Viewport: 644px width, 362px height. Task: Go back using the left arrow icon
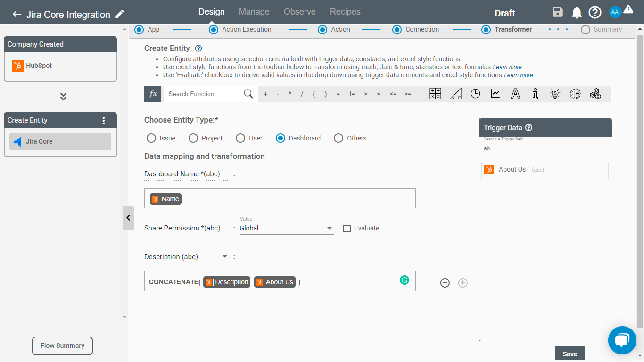pos(17,14)
